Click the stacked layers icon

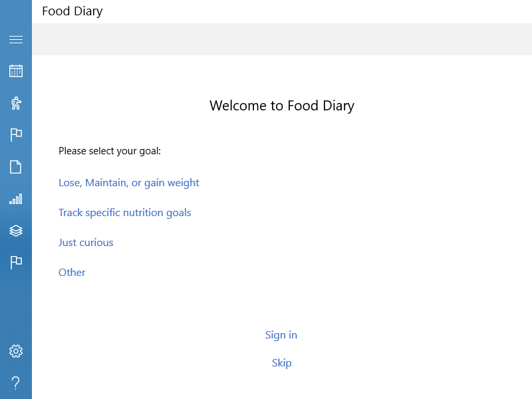click(x=16, y=231)
